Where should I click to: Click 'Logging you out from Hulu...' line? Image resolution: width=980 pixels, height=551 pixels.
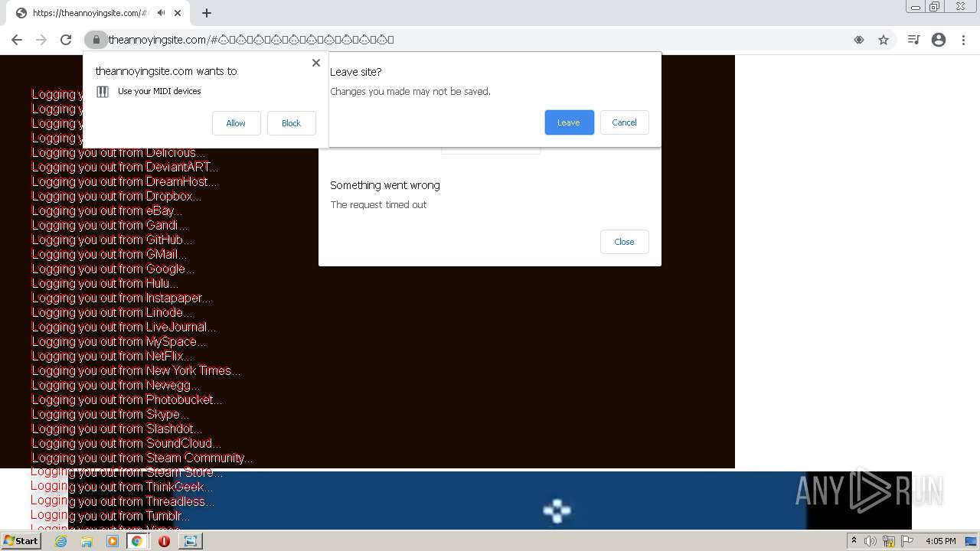[x=105, y=283]
